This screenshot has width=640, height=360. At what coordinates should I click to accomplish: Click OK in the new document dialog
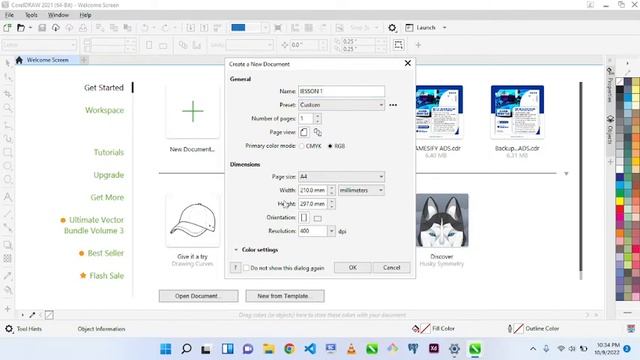(353, 268)
